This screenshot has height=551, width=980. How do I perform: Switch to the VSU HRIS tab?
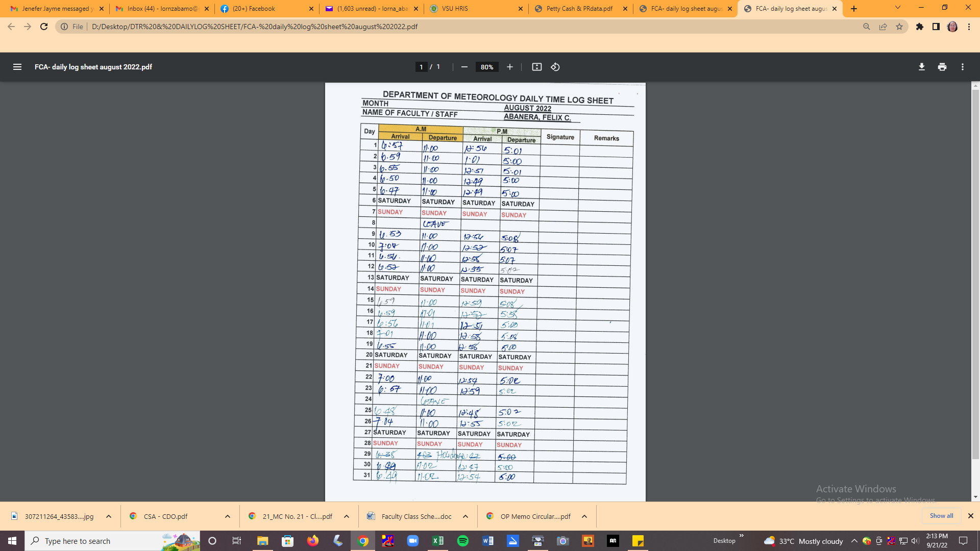454,9
